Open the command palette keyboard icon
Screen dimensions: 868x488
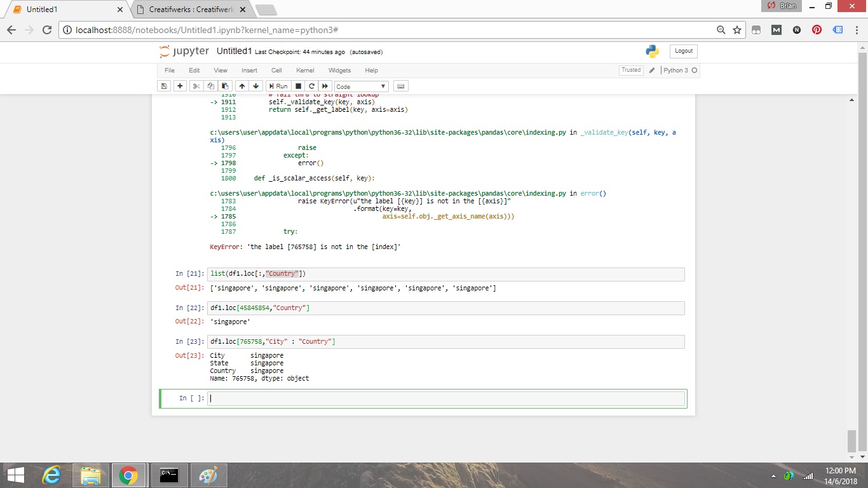coord(401,86)
